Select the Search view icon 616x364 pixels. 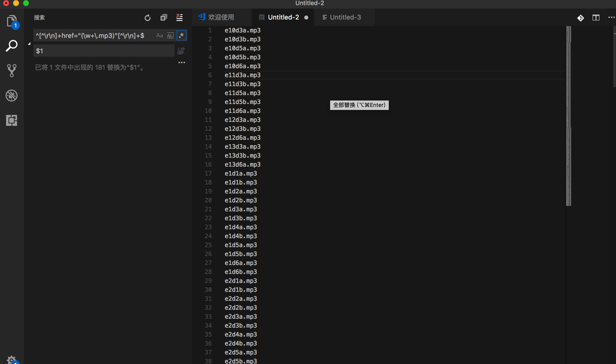point(11,46)
